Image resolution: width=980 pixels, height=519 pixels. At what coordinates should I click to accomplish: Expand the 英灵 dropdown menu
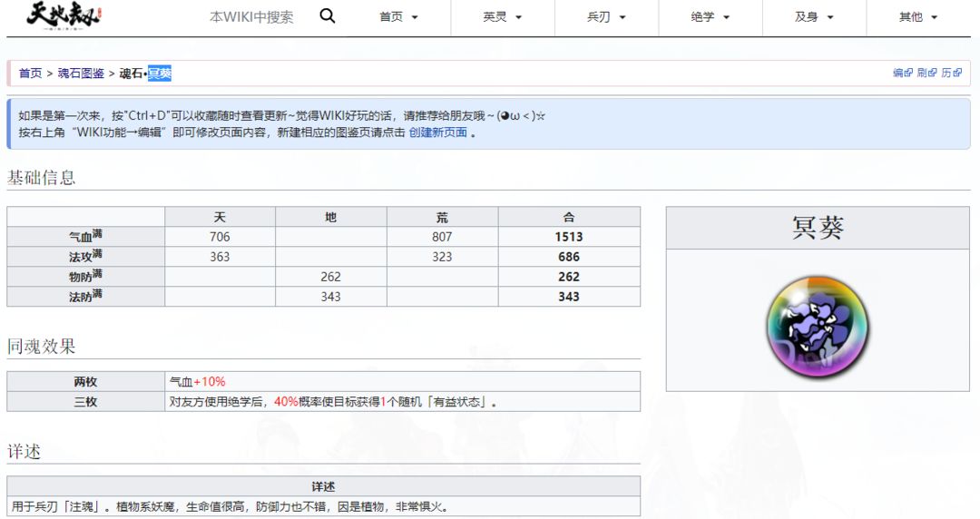tap(503, 17)
